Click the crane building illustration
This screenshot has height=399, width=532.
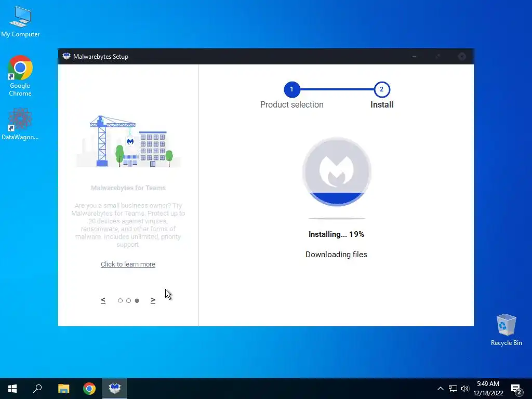coord(128,141)
